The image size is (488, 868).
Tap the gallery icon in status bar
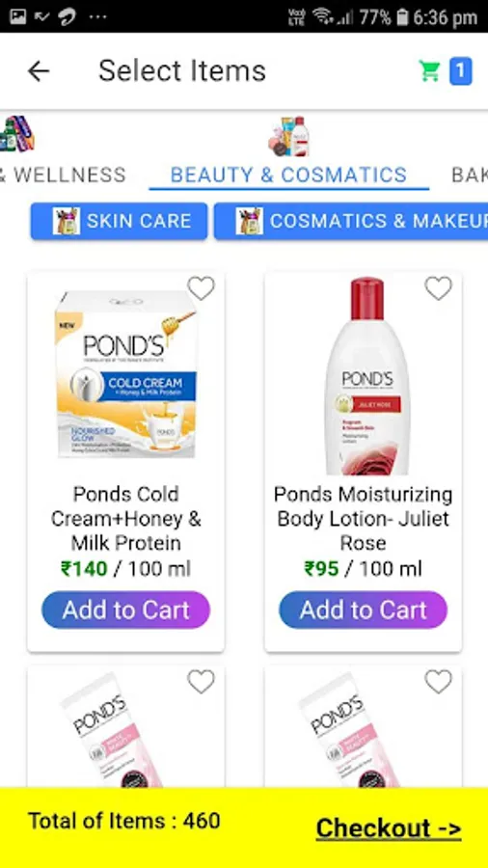click(x=17, y=17)
